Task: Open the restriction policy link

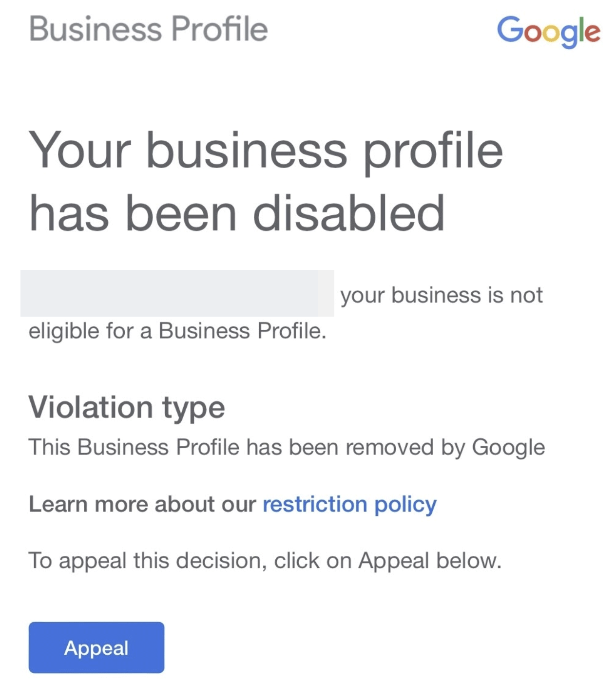Action: pyautogui.click(x=348, y=505)
